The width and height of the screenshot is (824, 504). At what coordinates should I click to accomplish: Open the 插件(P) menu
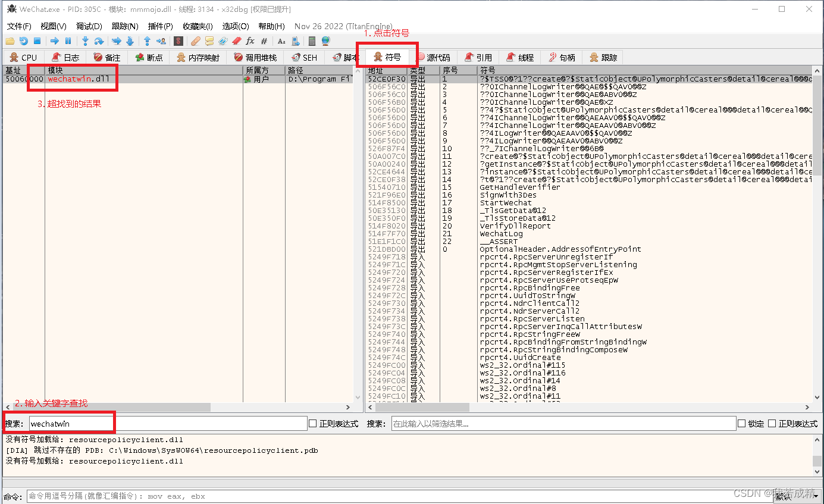tap(160, 26)
